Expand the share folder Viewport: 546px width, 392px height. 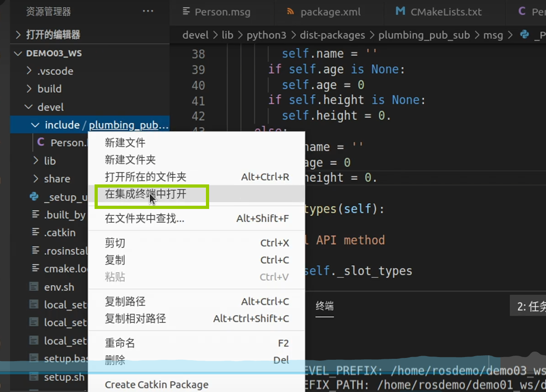pos(36,179)
